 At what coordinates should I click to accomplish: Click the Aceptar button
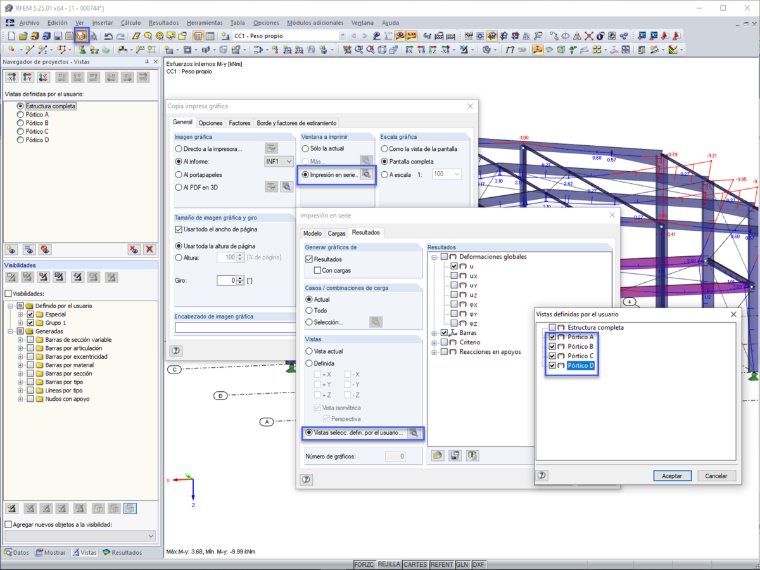pyautogui.click(x=672, y=476)
